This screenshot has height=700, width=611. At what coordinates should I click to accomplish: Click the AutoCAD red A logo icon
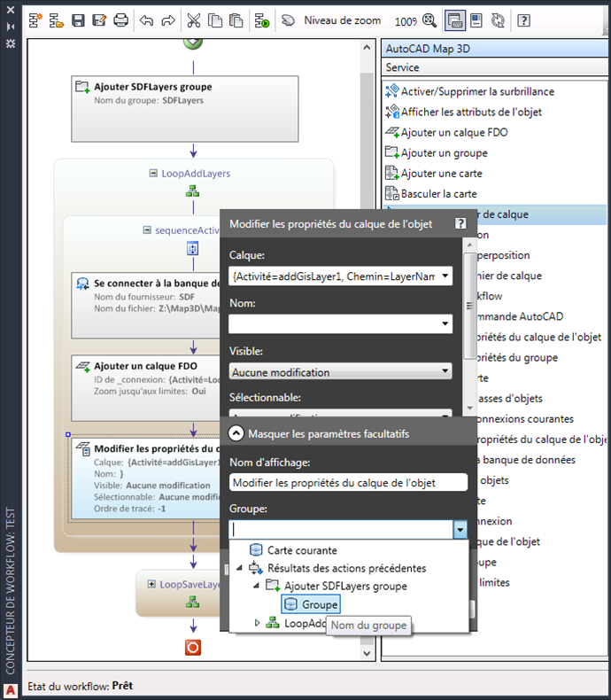11,690
